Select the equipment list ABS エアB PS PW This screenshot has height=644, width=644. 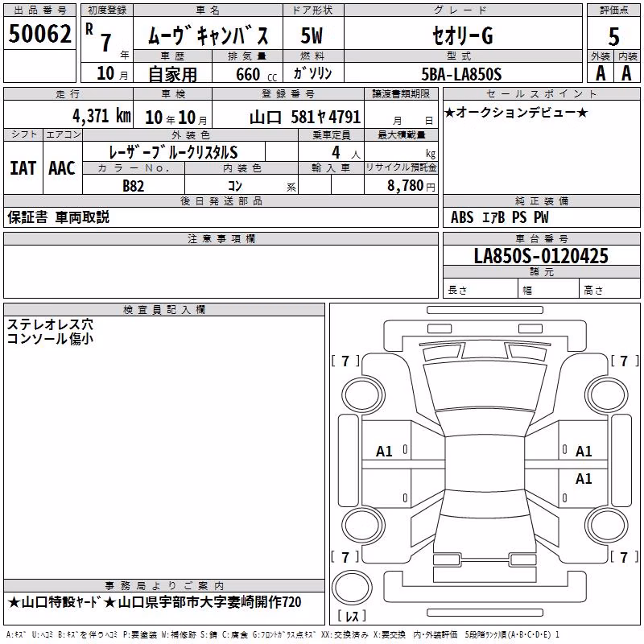click(x=499, y=217)
